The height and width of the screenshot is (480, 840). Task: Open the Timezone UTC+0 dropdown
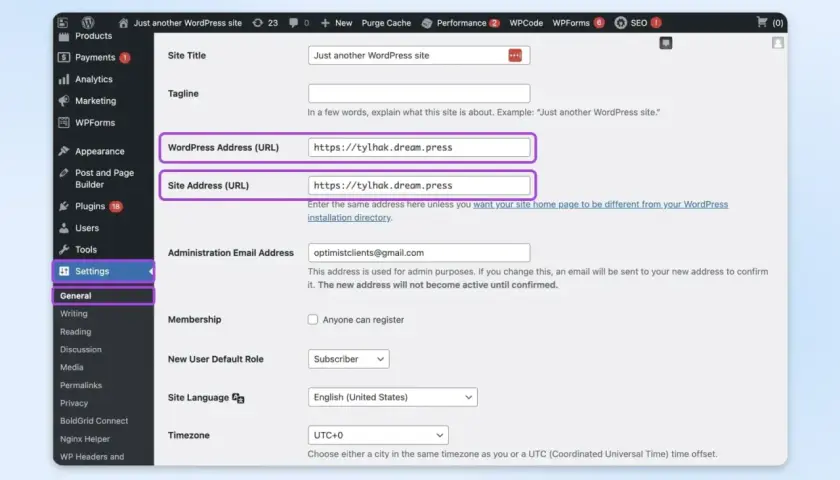tap(378, 435)
